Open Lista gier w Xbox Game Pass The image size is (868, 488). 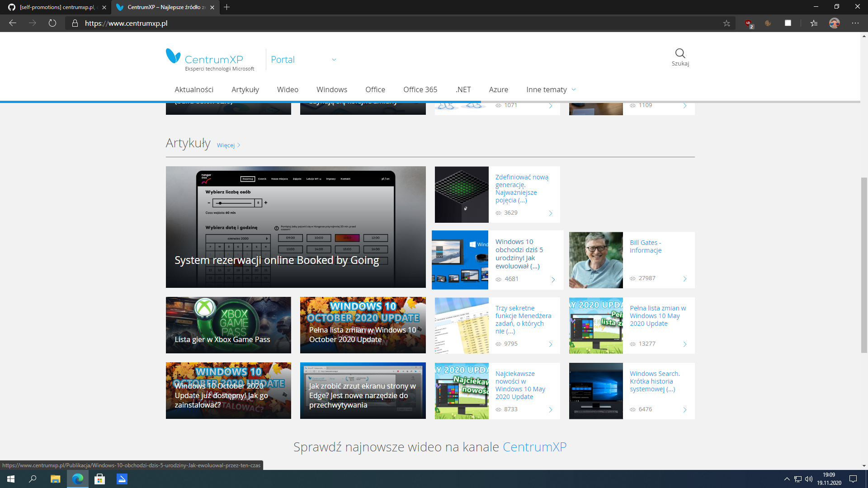click(228, 325)
